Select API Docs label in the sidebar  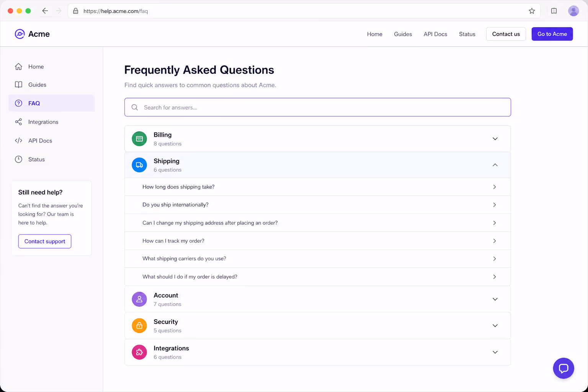click(40, 140)
